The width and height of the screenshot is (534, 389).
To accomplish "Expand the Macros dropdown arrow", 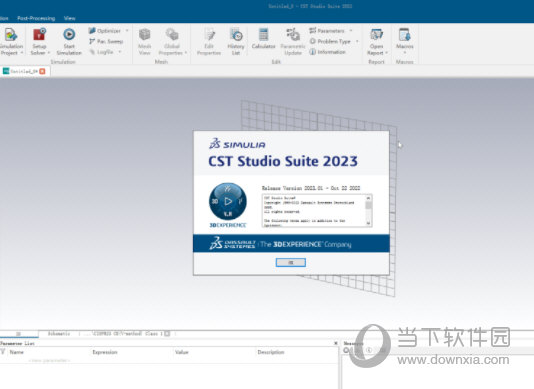I will coord(405,53).
